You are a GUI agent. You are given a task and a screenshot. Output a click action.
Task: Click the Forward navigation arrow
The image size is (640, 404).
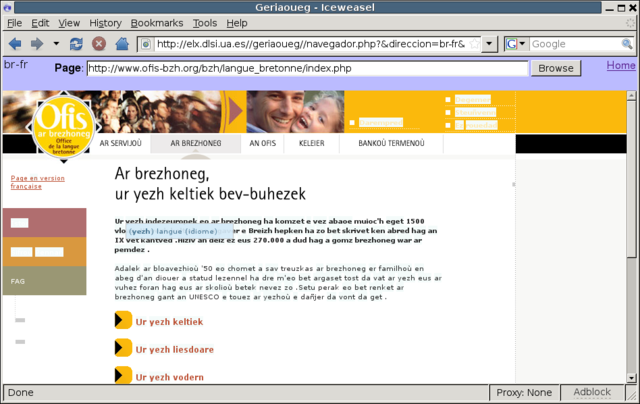click(37, 44)
